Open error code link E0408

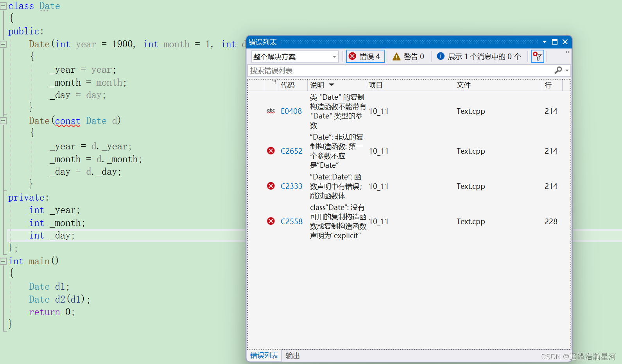(x=291, y=111)
